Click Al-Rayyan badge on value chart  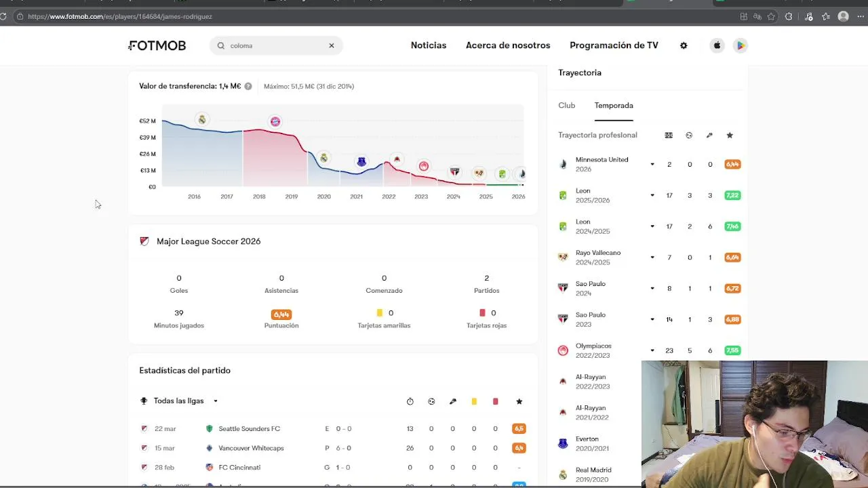tap(397, 159)
